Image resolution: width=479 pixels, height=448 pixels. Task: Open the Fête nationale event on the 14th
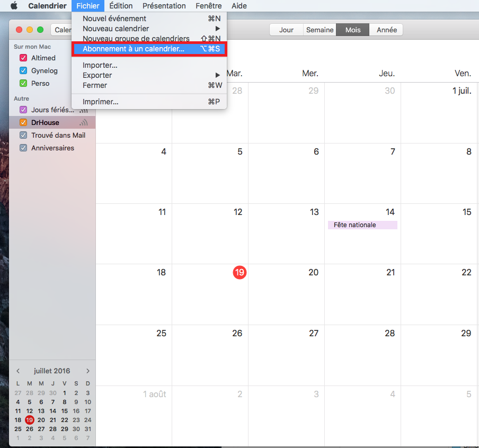[x=362, y=225]
